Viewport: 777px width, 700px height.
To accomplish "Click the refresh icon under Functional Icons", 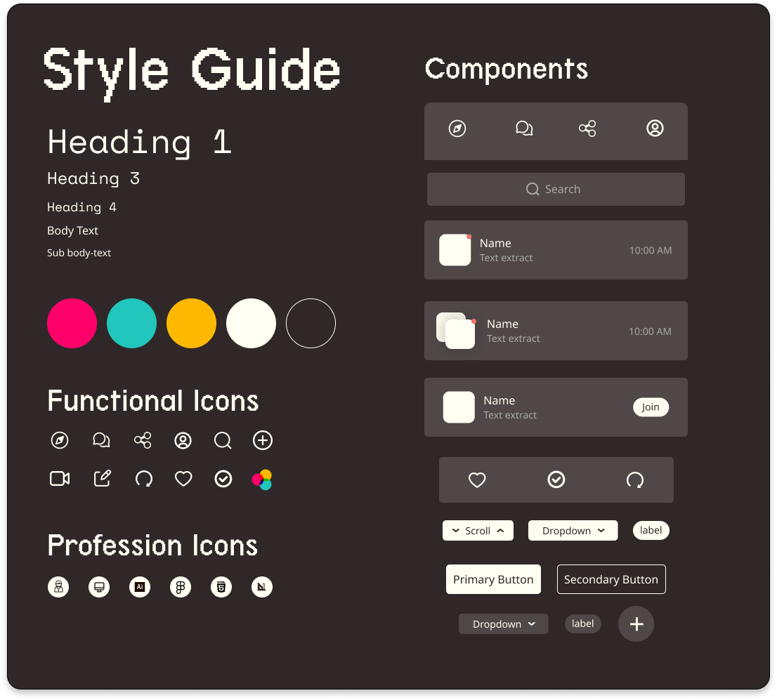I will (144, 479).
